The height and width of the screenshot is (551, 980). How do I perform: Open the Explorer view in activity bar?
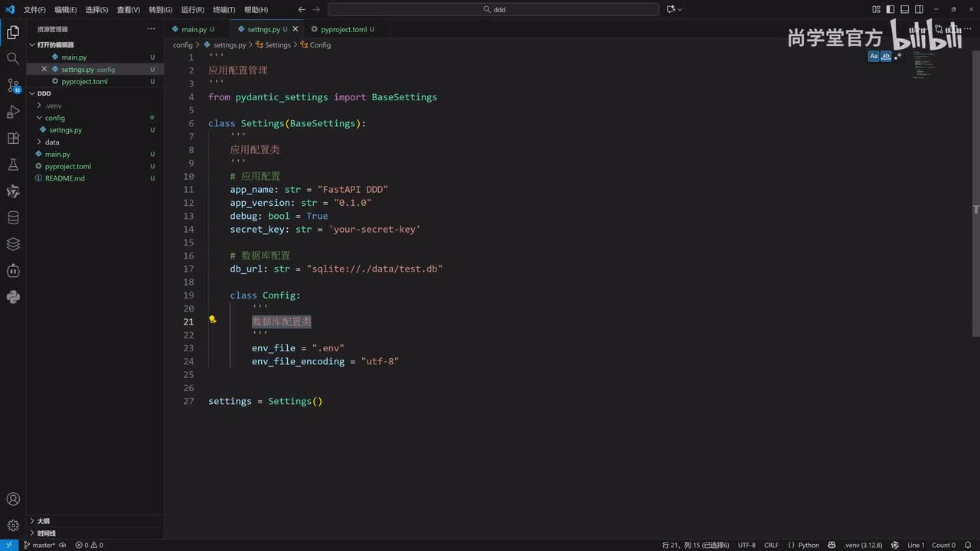13,32
